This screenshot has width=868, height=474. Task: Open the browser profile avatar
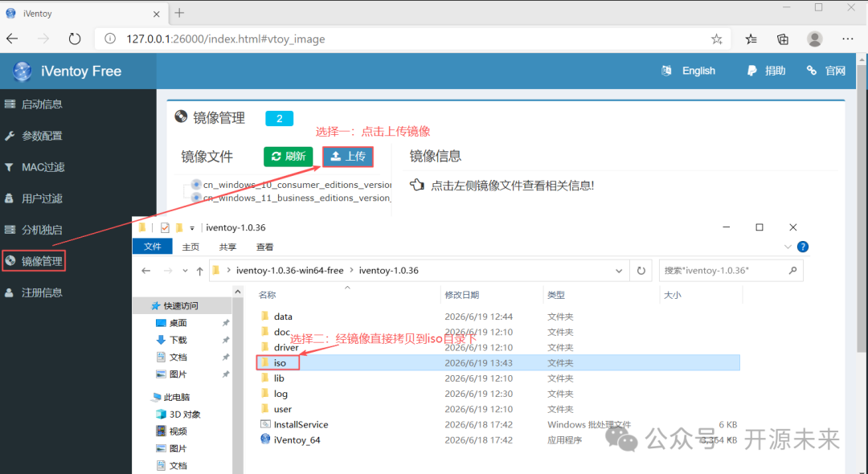coord(814,39)
